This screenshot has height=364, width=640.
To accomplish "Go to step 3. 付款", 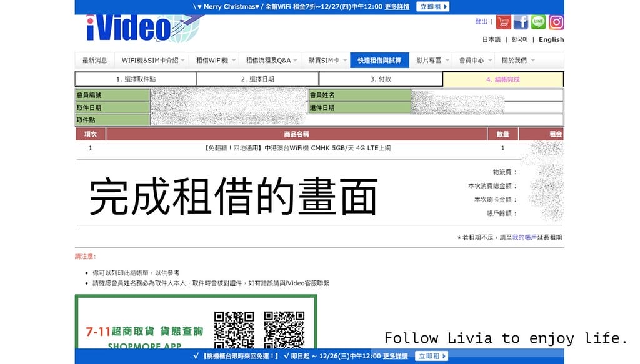I will [x=381, y=79].
